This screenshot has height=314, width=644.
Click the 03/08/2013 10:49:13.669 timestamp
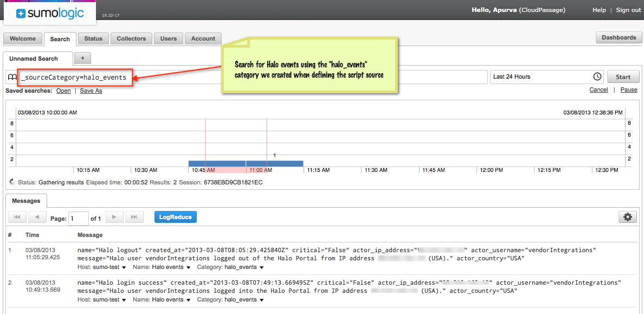[x=43, y=286]
